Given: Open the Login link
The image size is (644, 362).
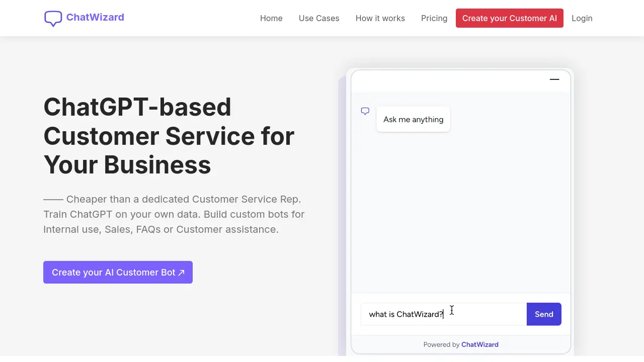Looking at the screenshot, I should (582, 18).
